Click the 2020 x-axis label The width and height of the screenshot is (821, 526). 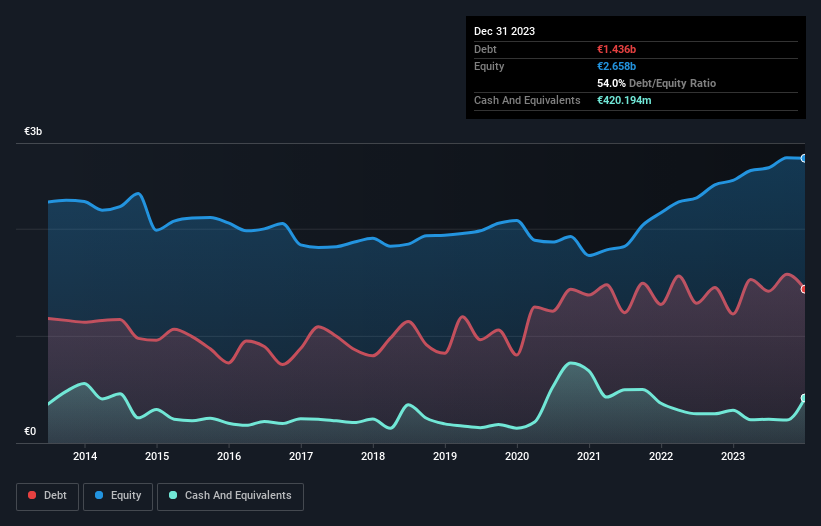click(517, 456)
